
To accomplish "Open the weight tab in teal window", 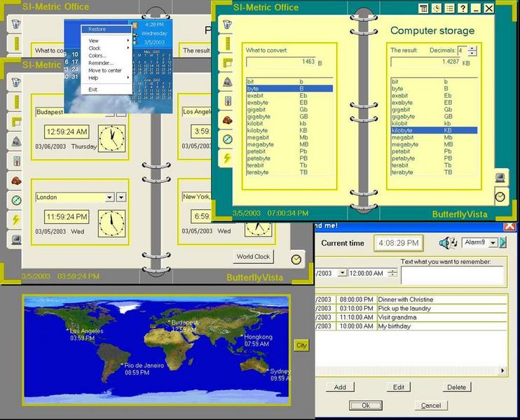I will [228, 81].
